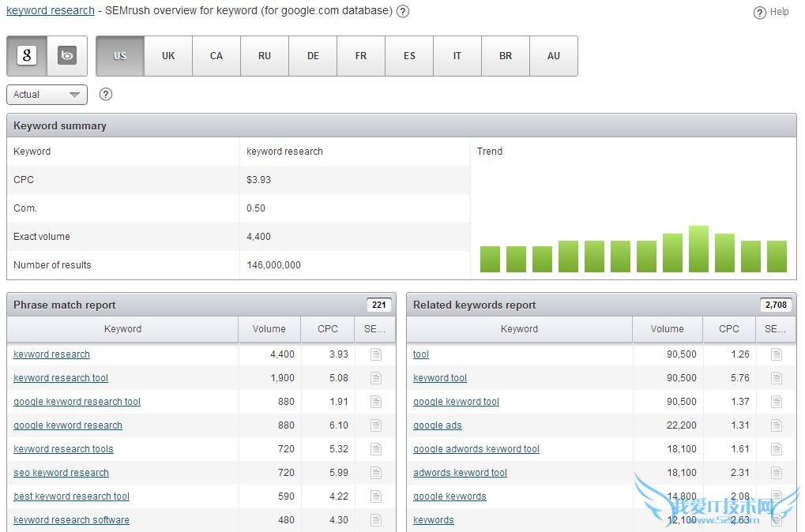Screen dimensions: 805x532
Task: Switch to the DE database tab
Action: 313,56
